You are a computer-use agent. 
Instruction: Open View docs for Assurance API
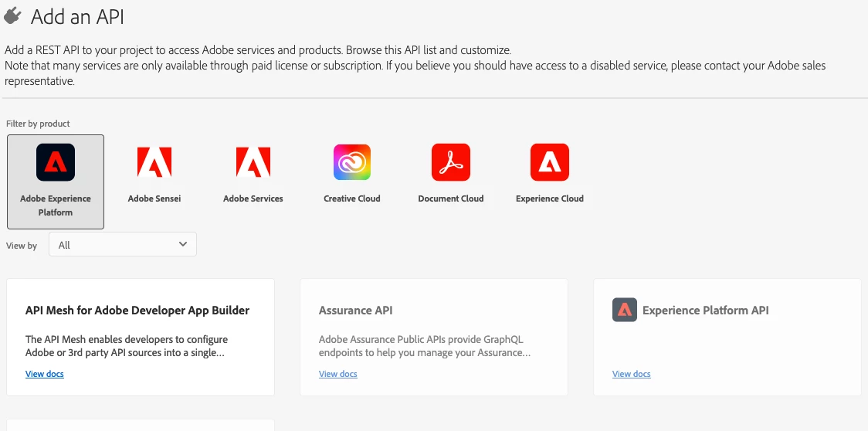[x=337, y=374]
